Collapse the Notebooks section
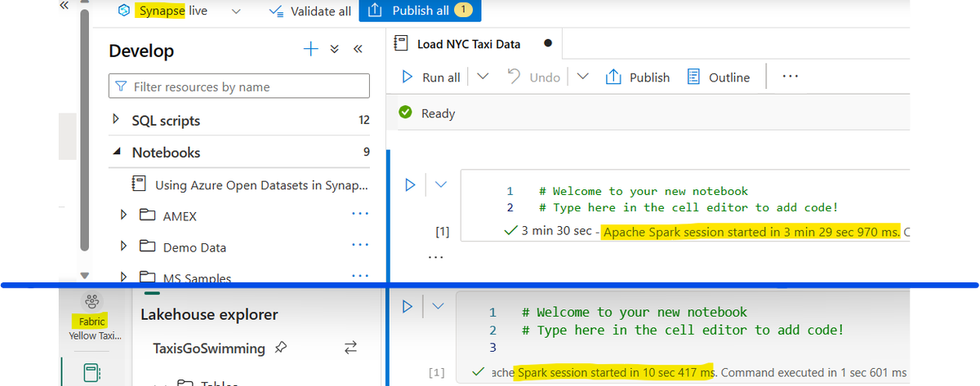The width and height of the screenshot is (980, 386). click(116, 153)
